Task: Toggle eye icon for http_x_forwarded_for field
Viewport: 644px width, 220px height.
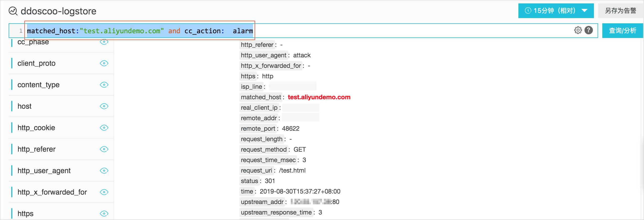Action: tap(104, 192)
